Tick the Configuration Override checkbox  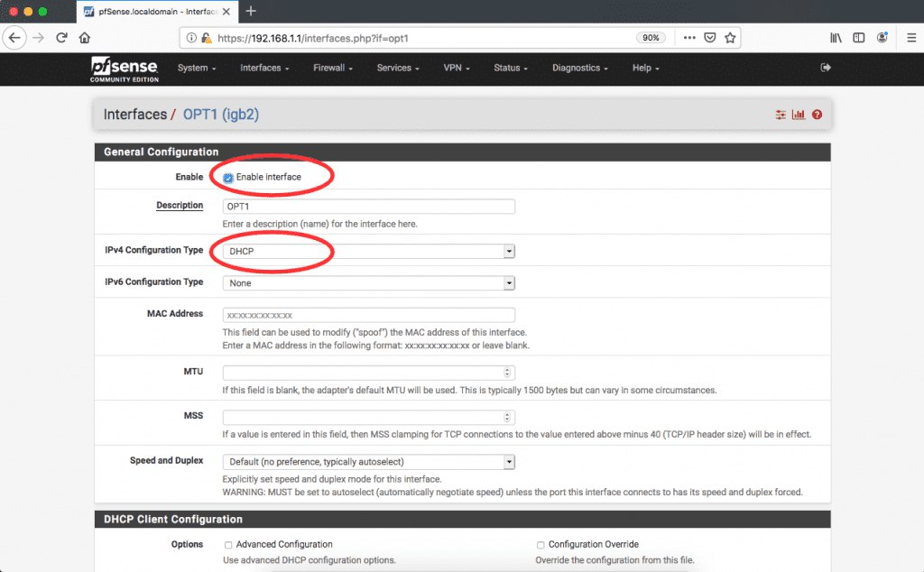click(x=541, y=545)
